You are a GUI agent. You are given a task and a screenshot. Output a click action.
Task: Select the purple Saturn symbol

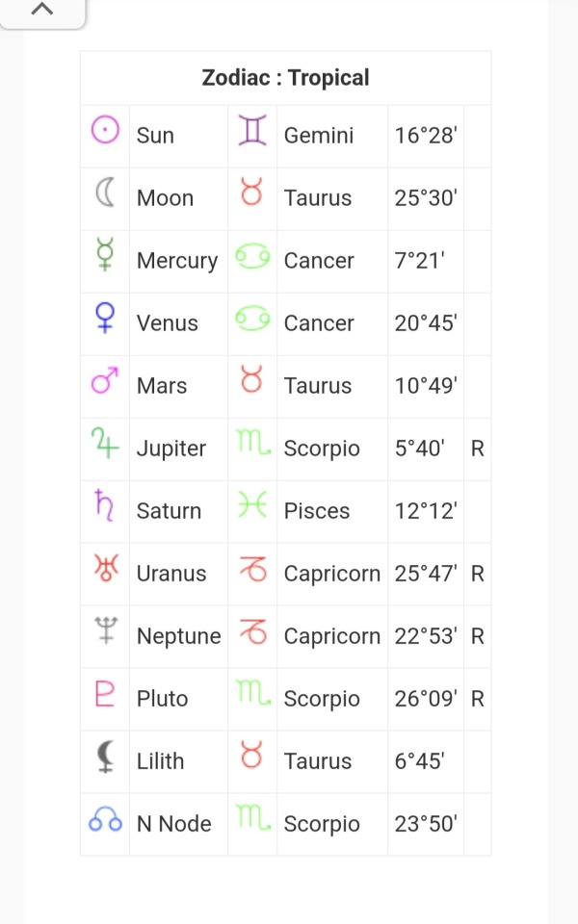(105, 505)
